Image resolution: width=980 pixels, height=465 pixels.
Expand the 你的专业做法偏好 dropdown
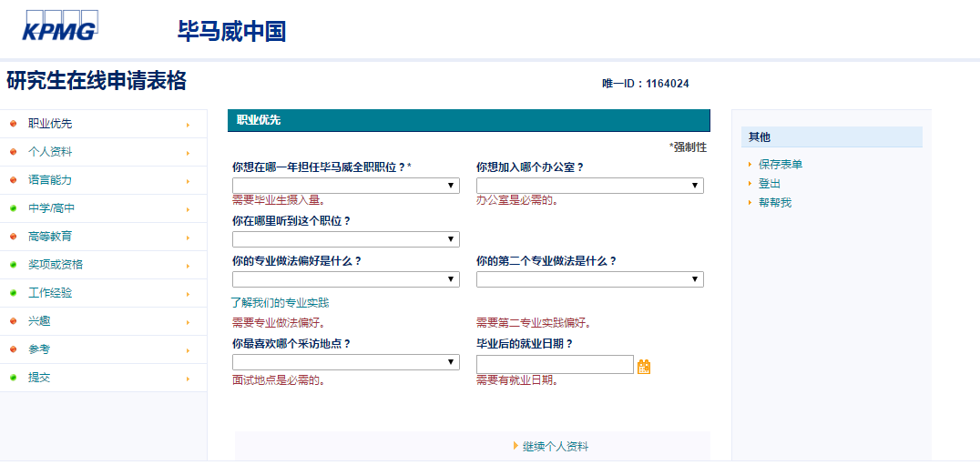tap(345, 279)
